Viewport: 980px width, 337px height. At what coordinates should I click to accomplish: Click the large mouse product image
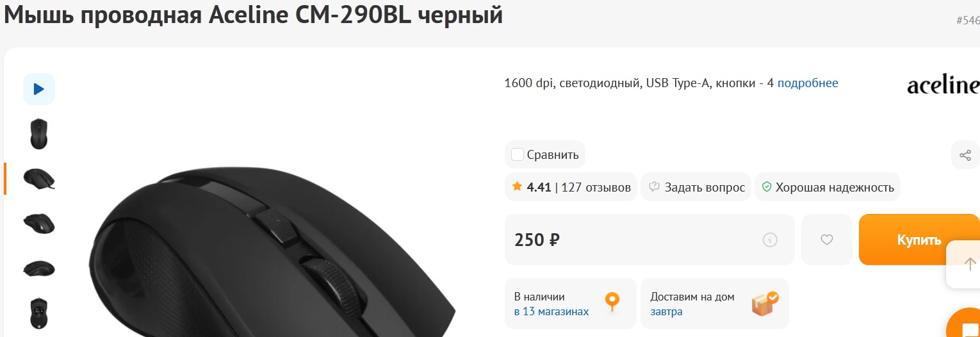(272, 251)
